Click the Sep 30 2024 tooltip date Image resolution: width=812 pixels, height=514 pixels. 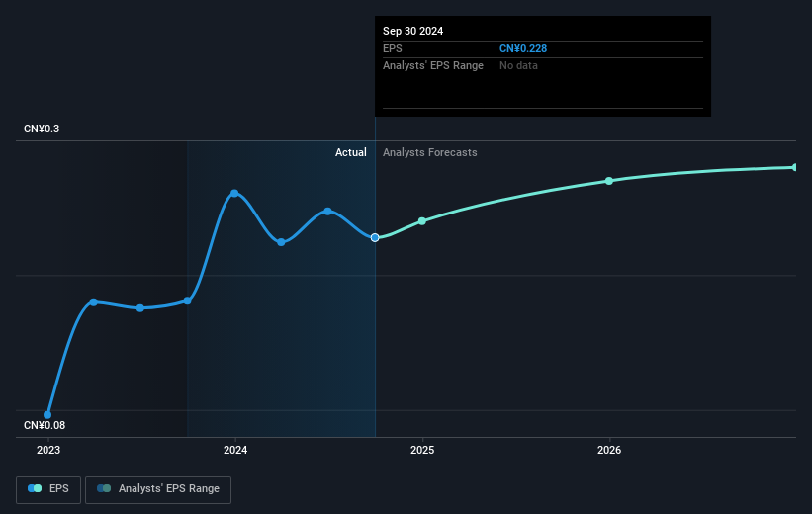tap(412, 31)
